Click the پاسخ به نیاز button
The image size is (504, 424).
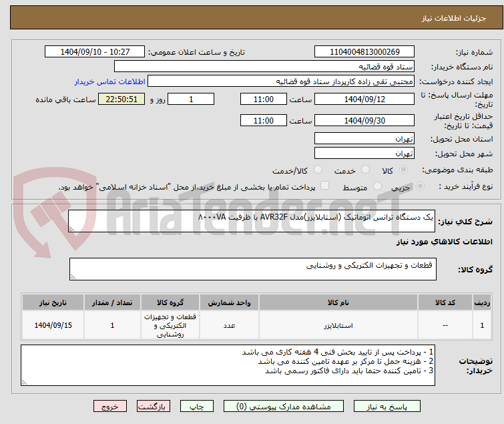click(x=387, y=407)
